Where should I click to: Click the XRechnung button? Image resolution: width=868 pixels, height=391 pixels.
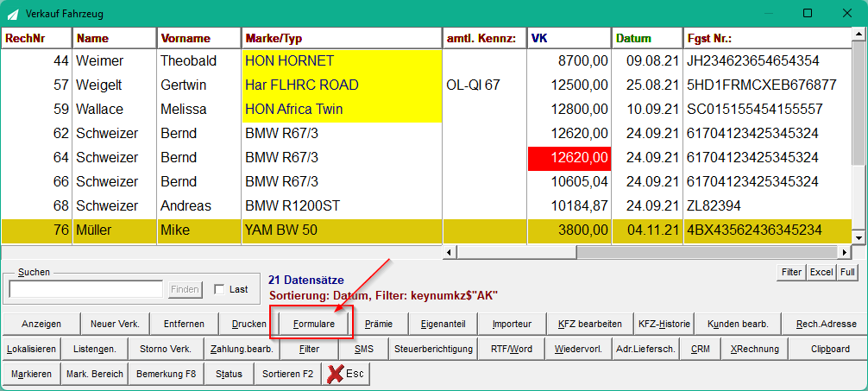point(754,350)
